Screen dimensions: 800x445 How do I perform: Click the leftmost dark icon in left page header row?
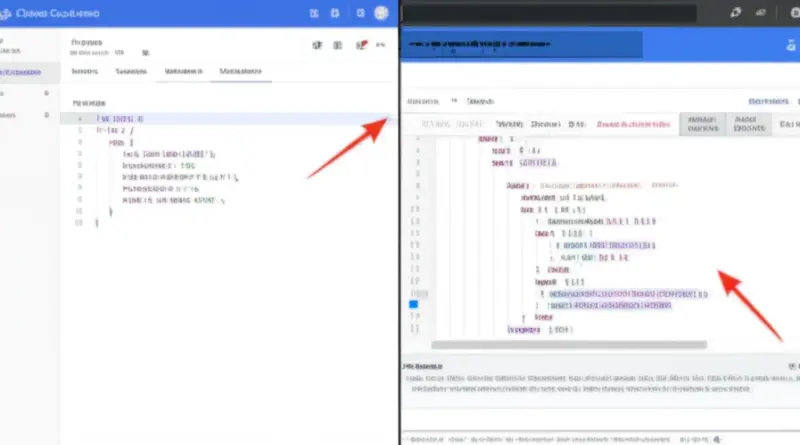[317, 45]
